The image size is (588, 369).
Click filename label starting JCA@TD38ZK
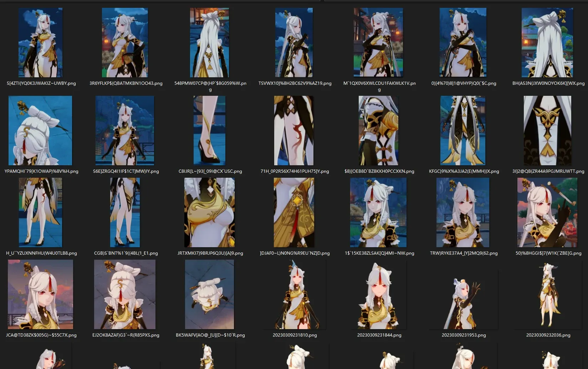[41, 335]
